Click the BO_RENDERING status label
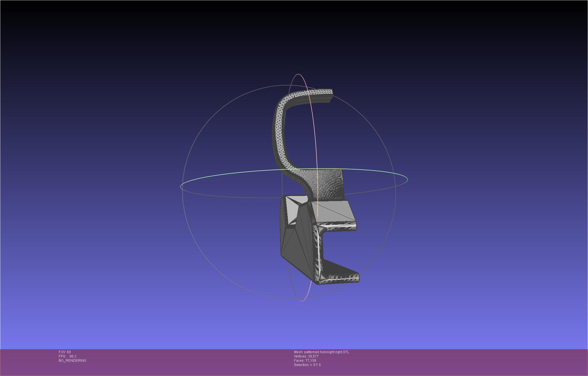Screen dimensions: 588x376 72,361
